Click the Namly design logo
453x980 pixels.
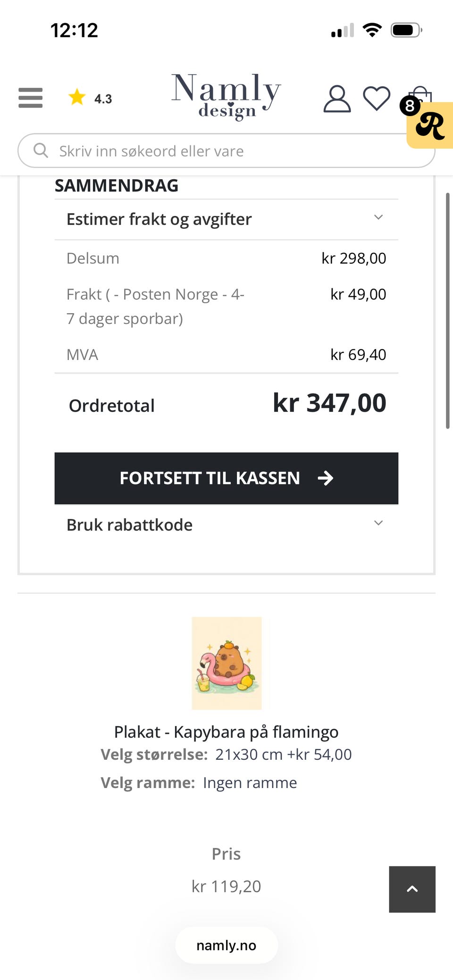pos(226,96)
